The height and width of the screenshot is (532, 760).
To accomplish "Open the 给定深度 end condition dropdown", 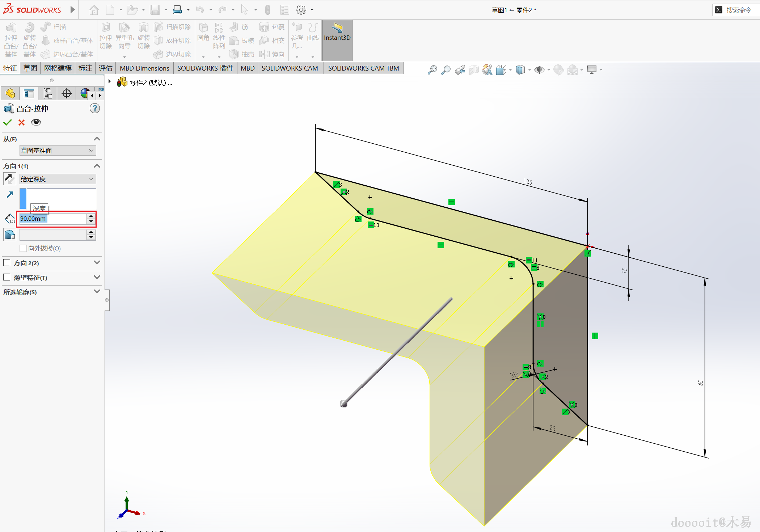I will (58, 179).
